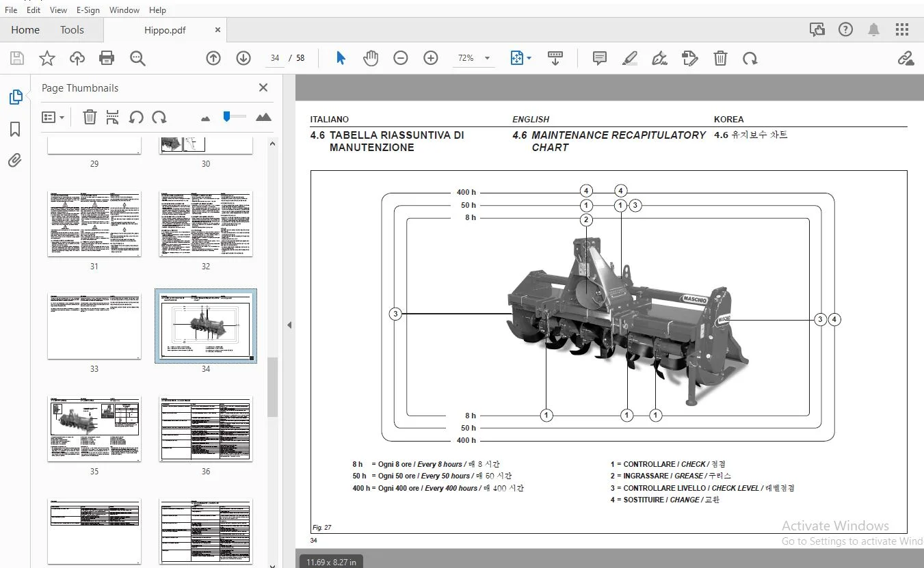Select page 35 thumbnail

click(x=94, y=429)
